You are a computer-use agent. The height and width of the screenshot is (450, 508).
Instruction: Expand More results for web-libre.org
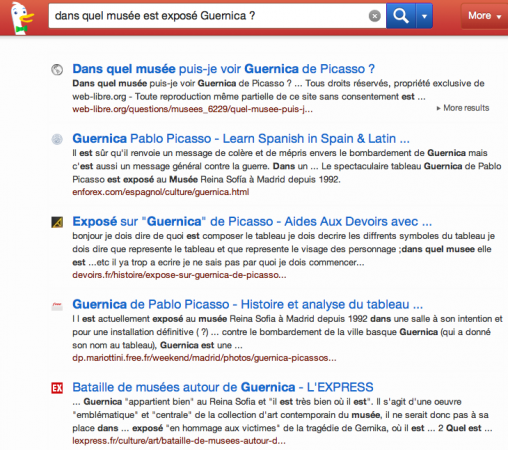[463, 108]
